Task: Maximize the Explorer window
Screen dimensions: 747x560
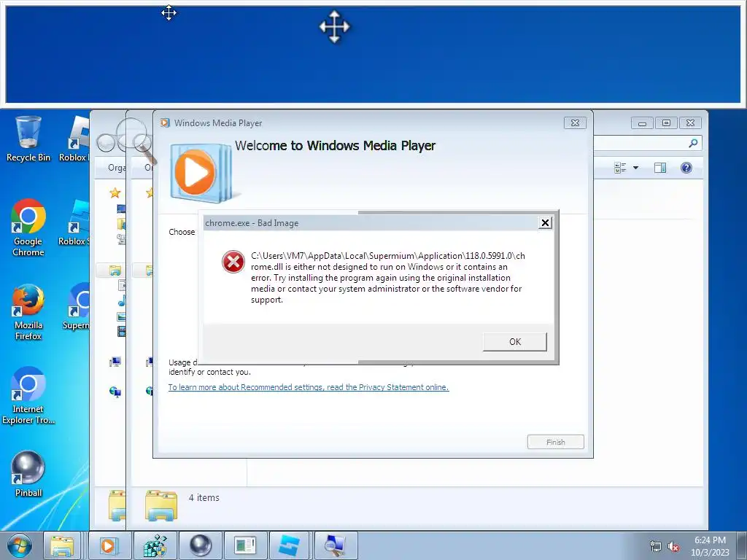Action: pos(666,123)
